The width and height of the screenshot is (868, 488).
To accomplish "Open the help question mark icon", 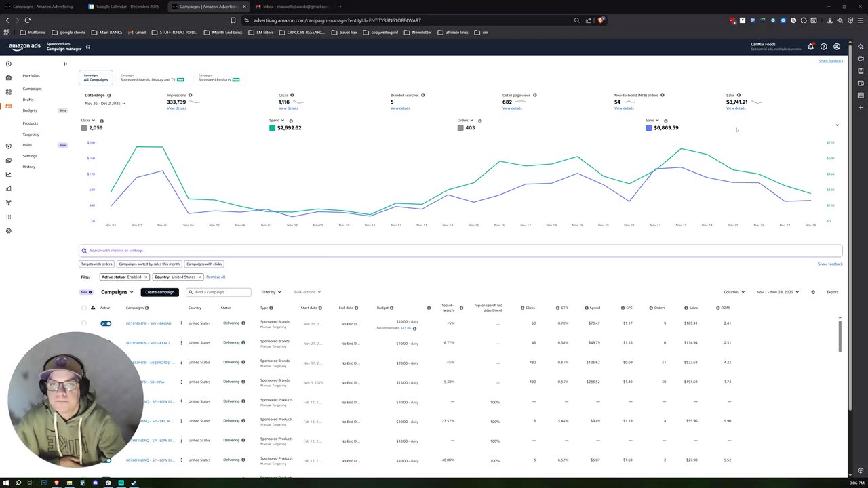I will 824,47.
